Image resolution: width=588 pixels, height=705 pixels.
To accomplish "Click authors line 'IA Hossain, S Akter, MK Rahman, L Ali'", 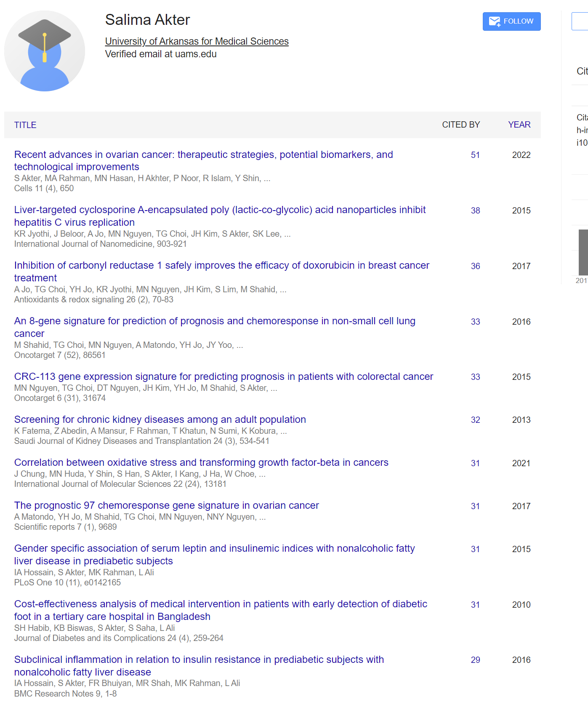I will click(x=84, y=572).
